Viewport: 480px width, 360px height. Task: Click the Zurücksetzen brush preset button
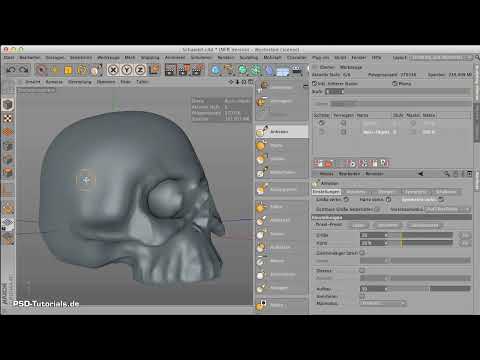(424, 225)
